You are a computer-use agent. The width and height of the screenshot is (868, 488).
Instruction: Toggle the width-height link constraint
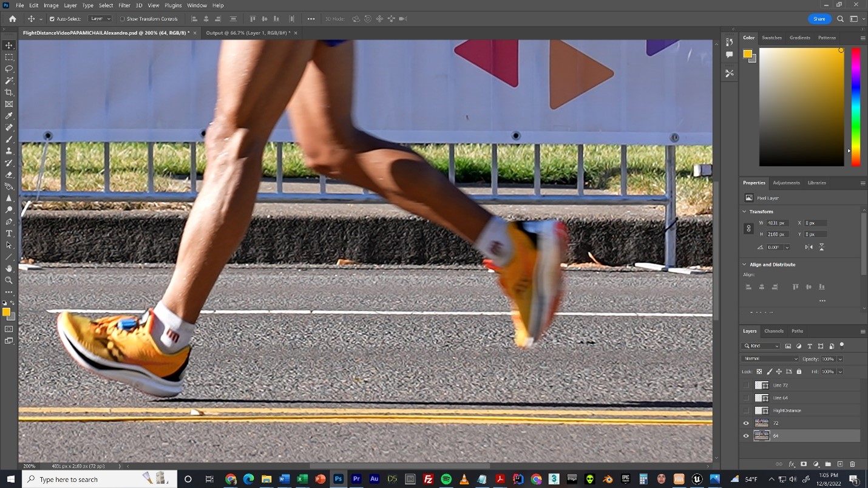coord(748,229)
